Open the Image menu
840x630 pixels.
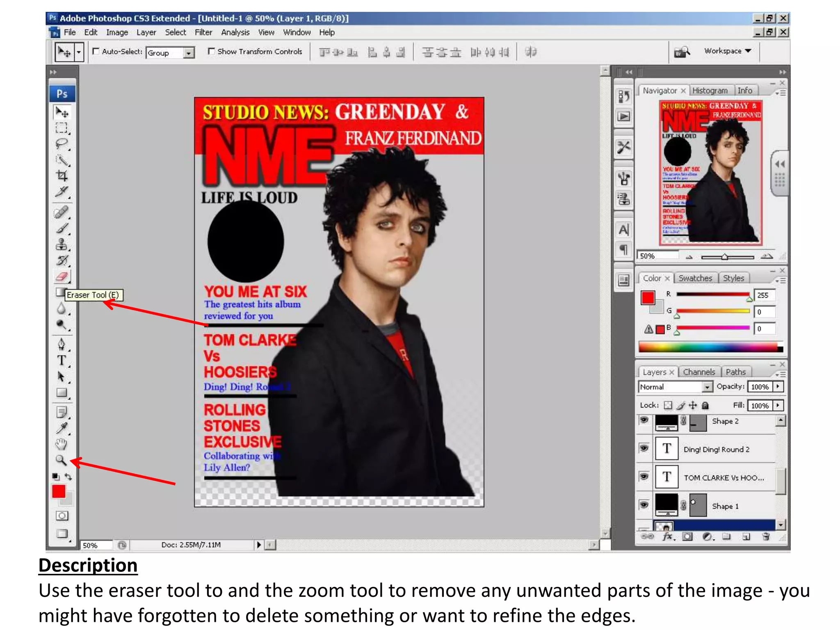(x=117, y=32)
